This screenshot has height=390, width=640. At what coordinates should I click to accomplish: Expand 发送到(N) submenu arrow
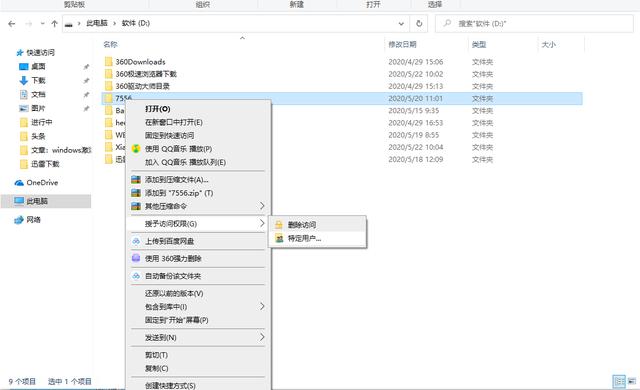click(x=262, y=337)
